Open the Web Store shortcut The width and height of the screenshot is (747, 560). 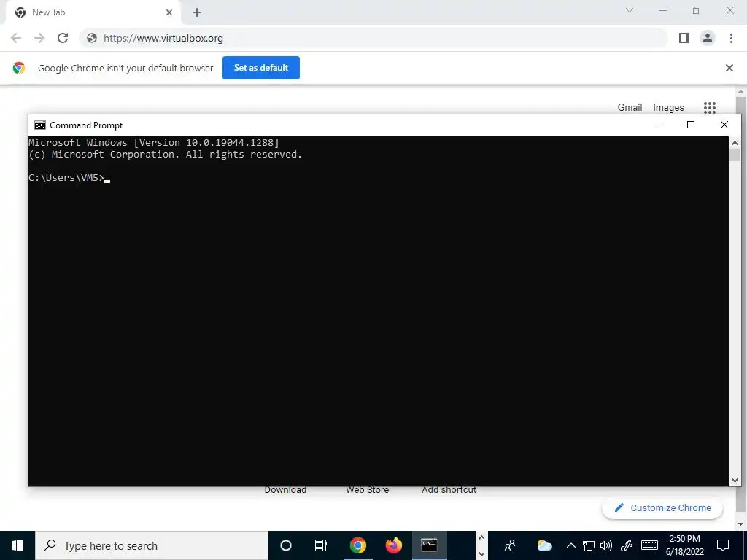368,490
